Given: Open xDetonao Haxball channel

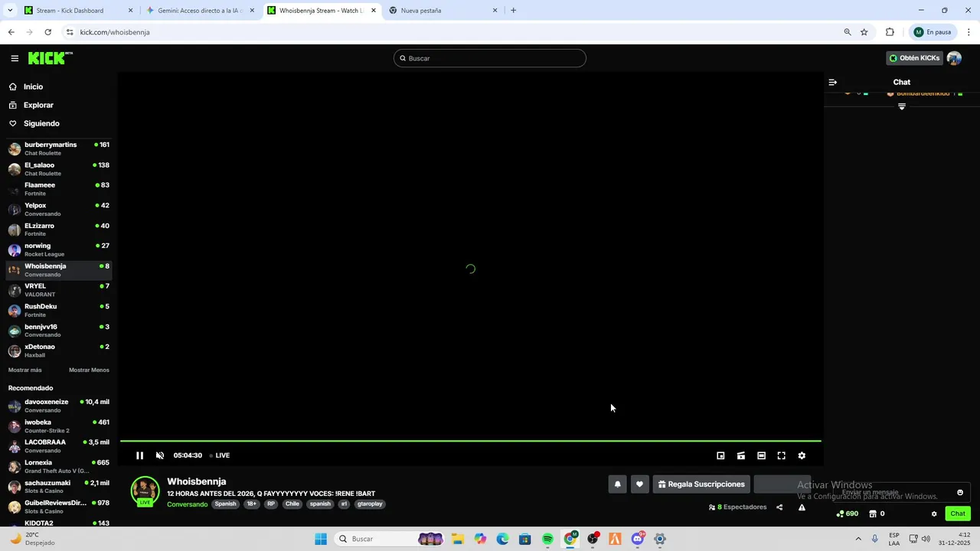Looking at the screenshot, I should [x=58, y=350].
